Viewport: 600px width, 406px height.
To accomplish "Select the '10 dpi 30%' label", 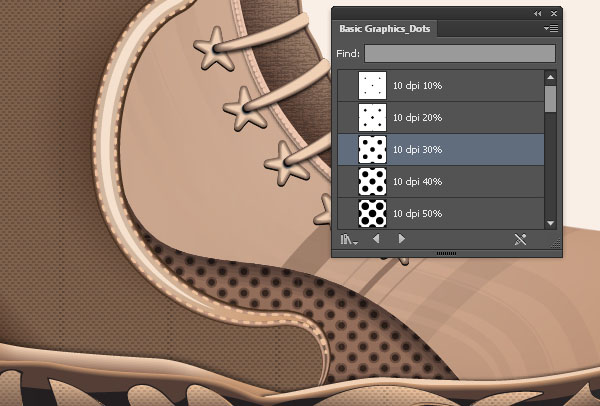I will (x=417, y=150).
